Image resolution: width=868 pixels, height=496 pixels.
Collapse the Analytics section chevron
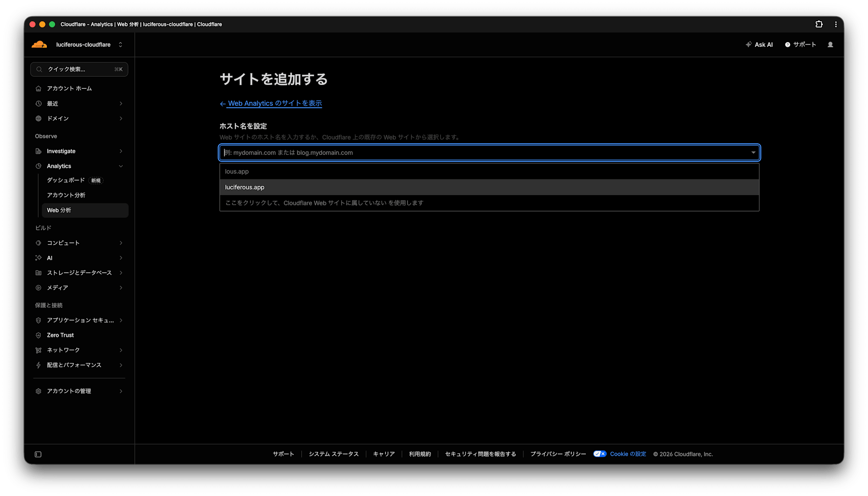click(121, 166)
